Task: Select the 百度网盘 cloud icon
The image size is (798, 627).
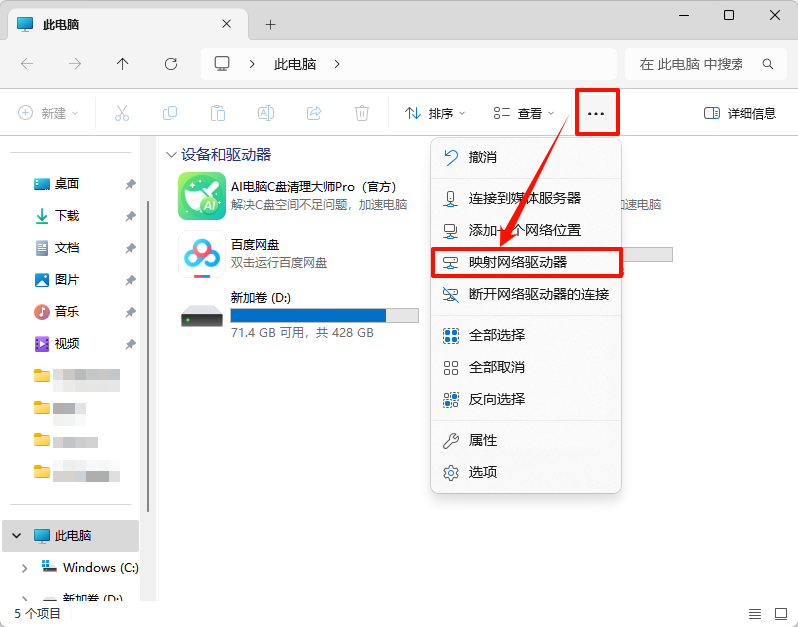Action: click(x=202, y=254)
